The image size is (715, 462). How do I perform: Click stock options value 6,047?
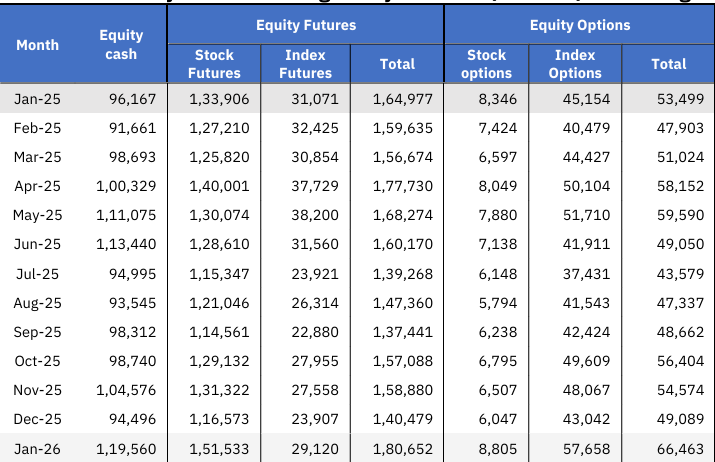(497, 419)
